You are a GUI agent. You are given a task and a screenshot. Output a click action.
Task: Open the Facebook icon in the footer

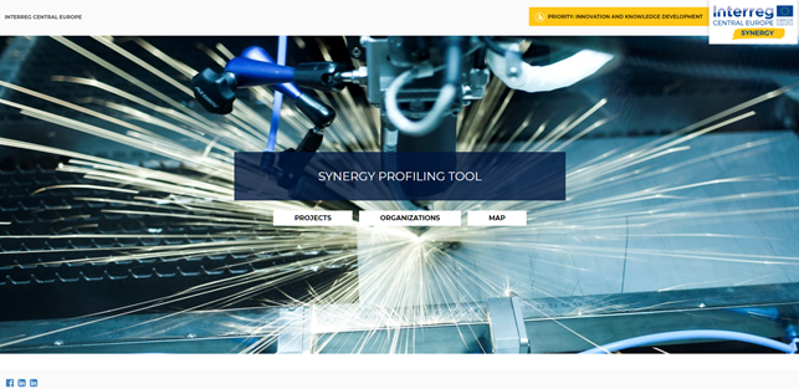(x=10, y=383)
